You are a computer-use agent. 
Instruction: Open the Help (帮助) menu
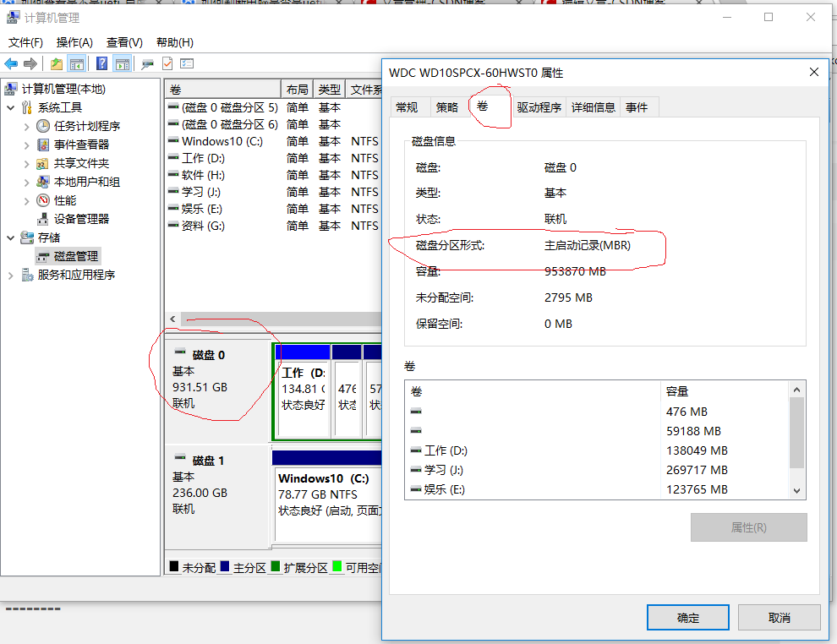(174, 42)
